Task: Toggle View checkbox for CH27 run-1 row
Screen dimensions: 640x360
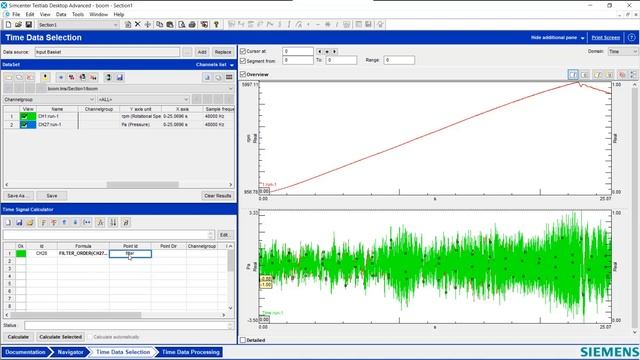Action: pyautogui.click(x=24, y=124)
